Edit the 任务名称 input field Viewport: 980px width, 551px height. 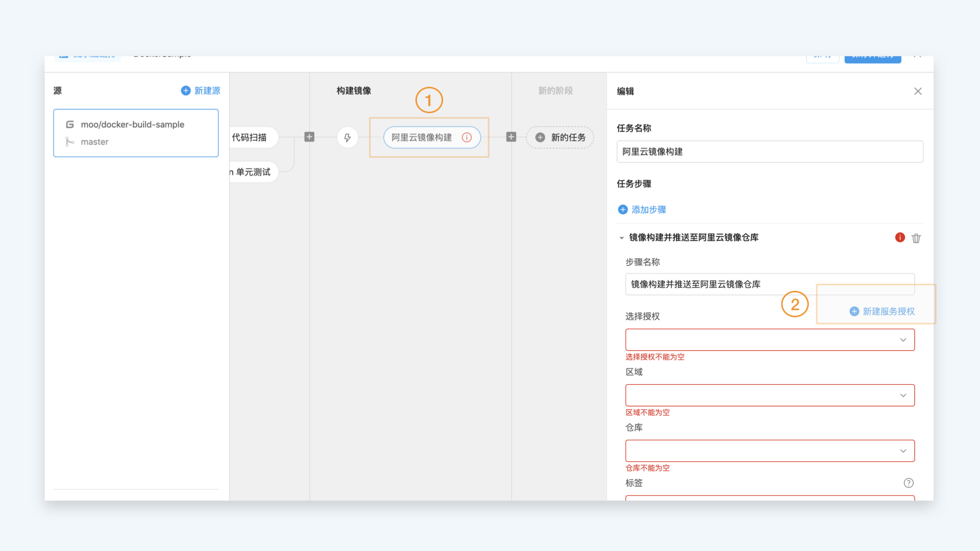(770, 152)
